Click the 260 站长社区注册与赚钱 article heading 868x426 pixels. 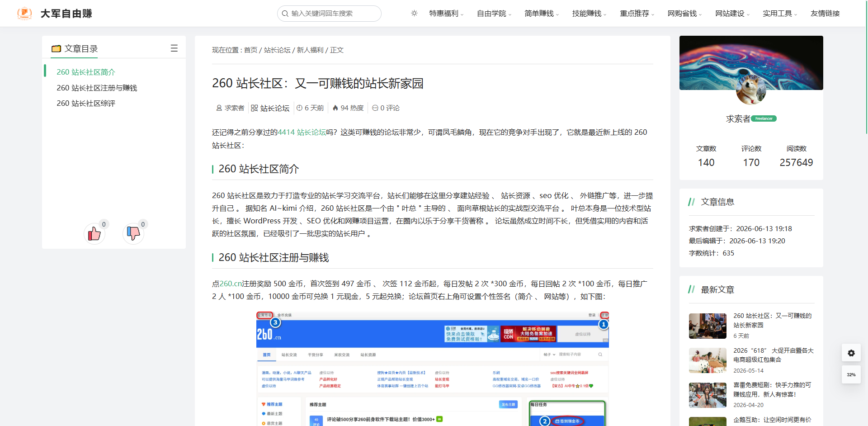[274, 257]
